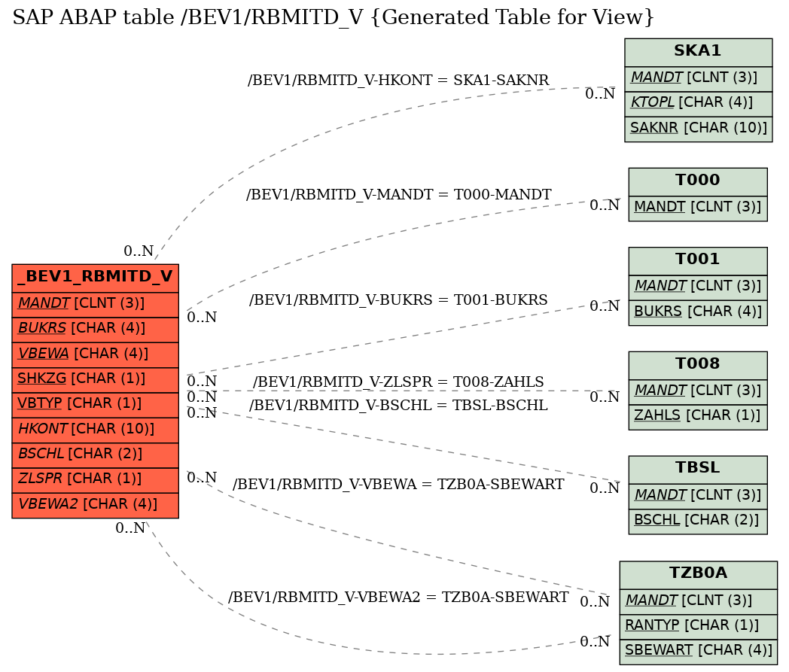Select ZLSPR [CHAR (1)] field row
789x672 pixels.
(x=95, y=480)
